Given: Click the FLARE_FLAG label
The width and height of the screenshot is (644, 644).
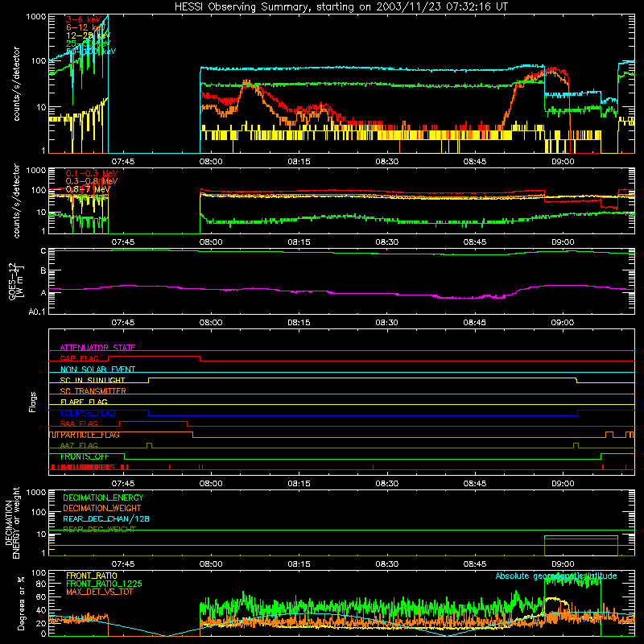Looking at the screenshot, I should pos(84,402).
